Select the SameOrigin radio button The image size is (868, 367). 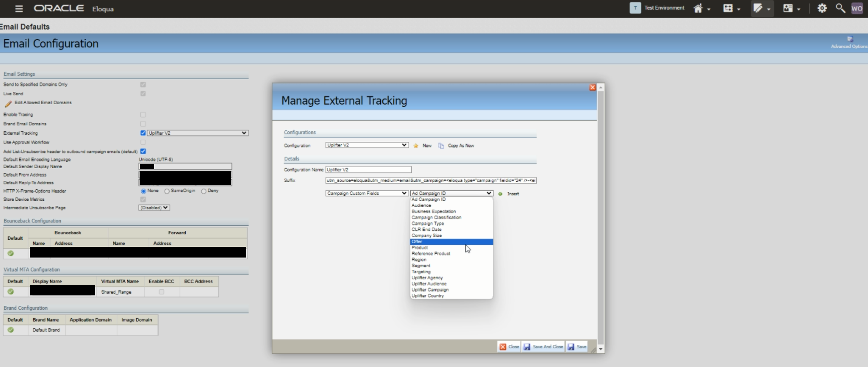coord(167,191)
